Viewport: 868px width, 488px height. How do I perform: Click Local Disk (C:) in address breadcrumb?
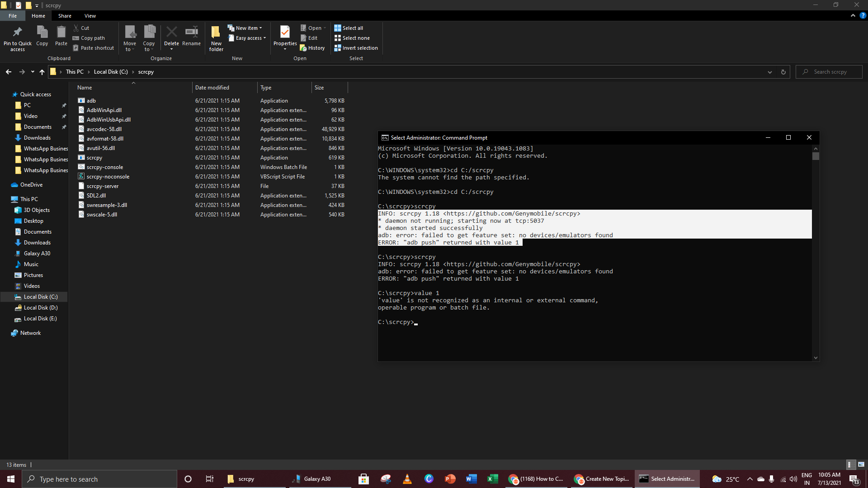click(x=111, y=72)
